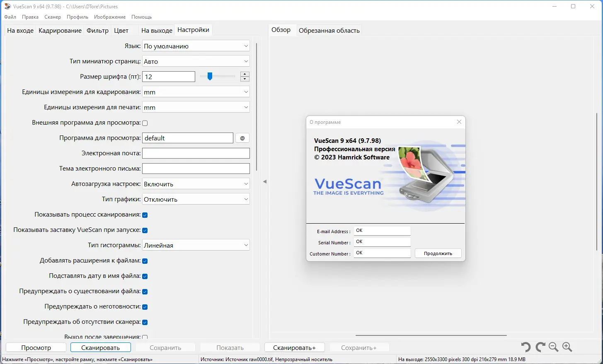Click the @ button next to viewer program
603x364 pixels.
pyautogui.click(x=242, y=137)
